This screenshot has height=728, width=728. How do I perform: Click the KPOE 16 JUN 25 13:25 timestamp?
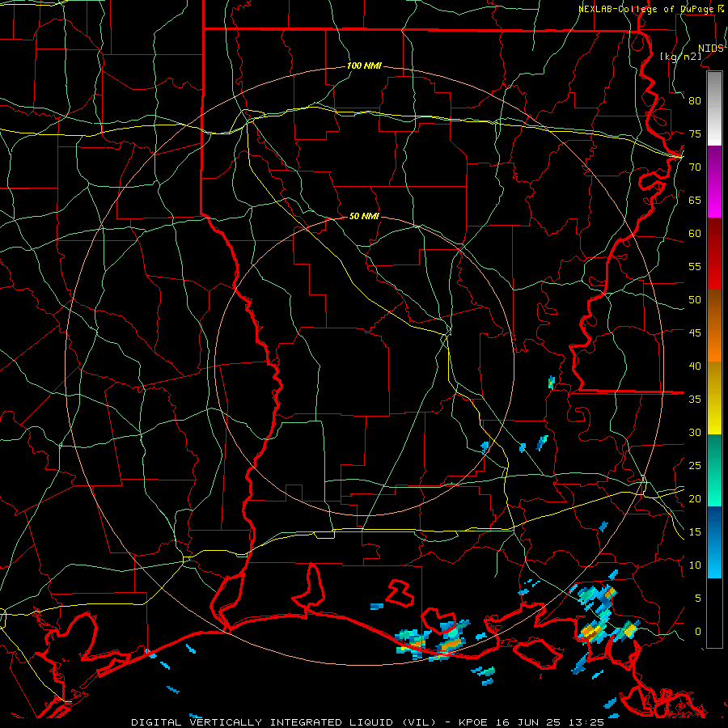[531, 722]
